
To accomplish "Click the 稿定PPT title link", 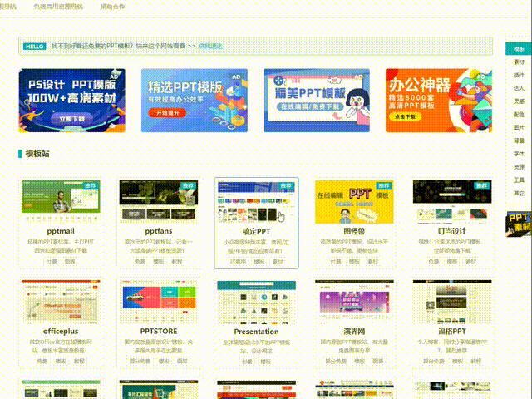I will (257, 231).
